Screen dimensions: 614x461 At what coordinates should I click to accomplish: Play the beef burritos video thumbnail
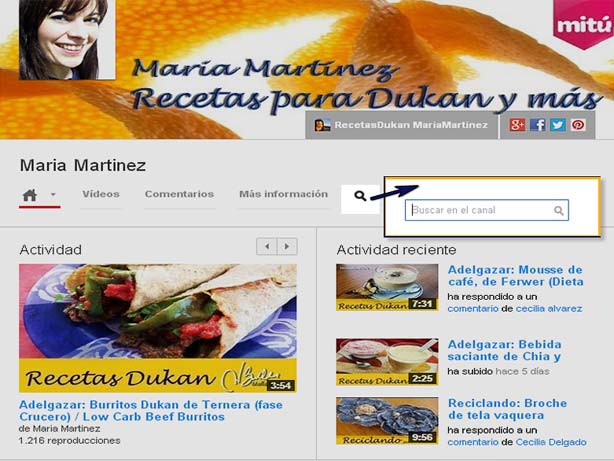(158, 328)
